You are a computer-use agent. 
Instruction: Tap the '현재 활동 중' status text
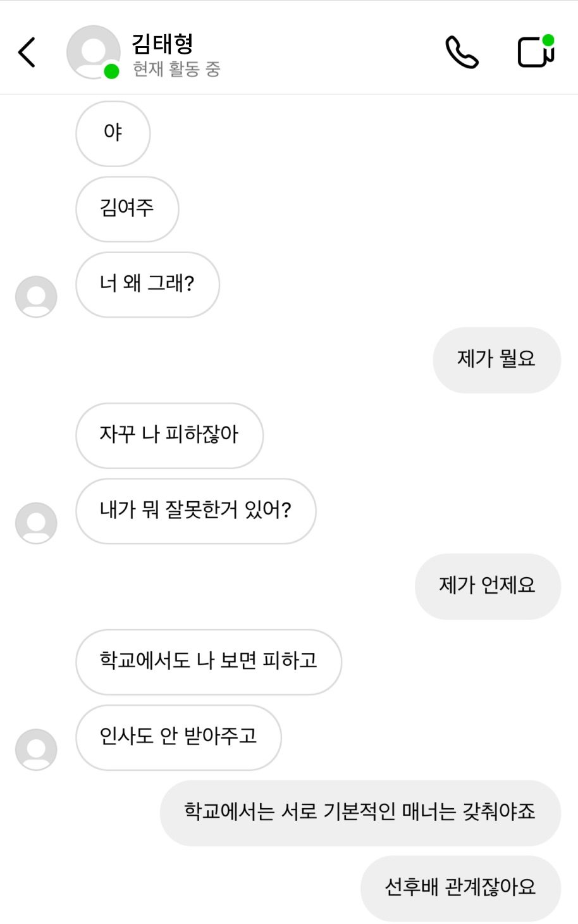click(x=176, y=69)
